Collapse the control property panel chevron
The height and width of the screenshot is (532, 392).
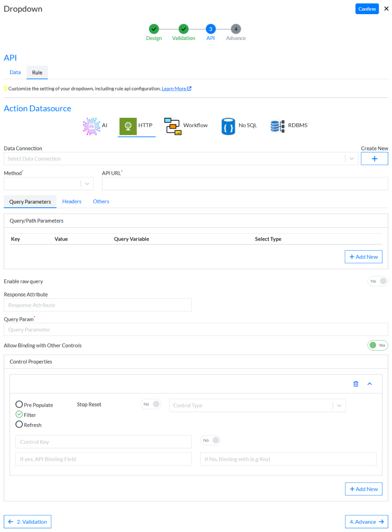[370, 384]
